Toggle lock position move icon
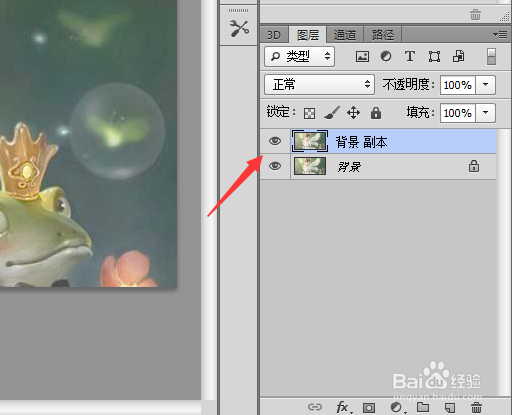The height and width of the screenshot is (415, 512). (353, 113)
